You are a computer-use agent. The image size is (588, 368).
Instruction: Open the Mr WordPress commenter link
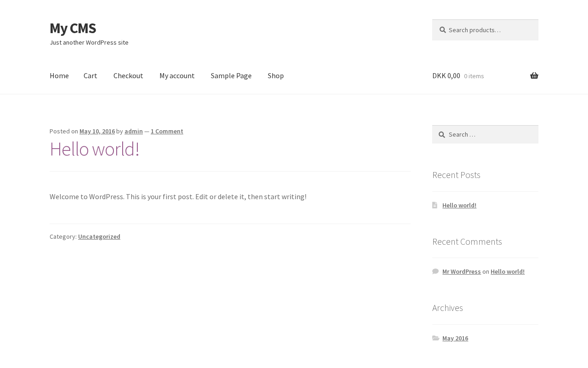click(x=461, y=271)
